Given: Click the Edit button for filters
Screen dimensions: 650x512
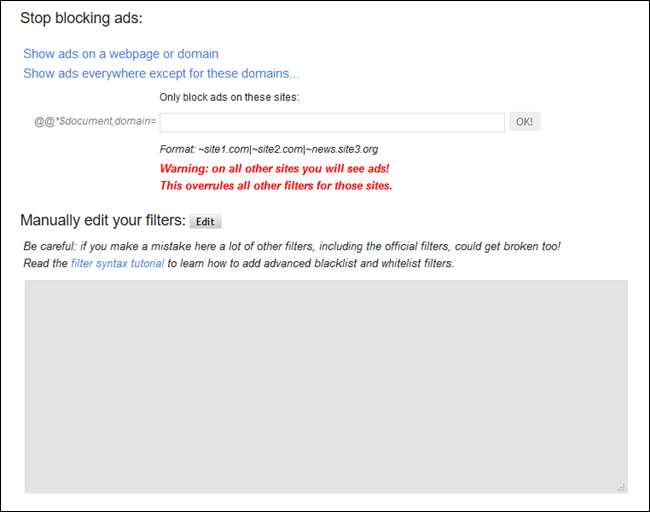Looking at the screenshot, I should 205,221.
